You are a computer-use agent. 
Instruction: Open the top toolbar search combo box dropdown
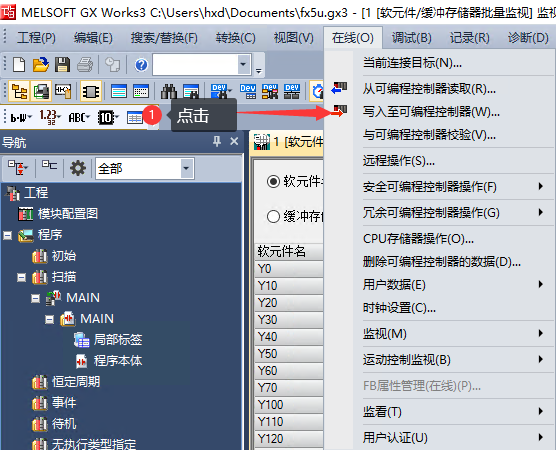pyautogui.click(x=243, y=64)
